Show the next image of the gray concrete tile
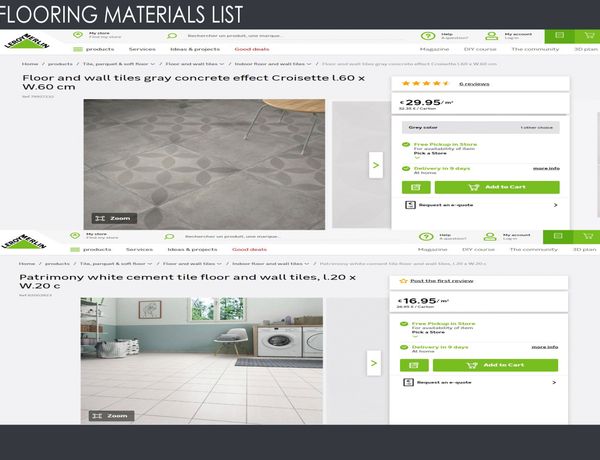Screen dimensions: 600x460 375,165
